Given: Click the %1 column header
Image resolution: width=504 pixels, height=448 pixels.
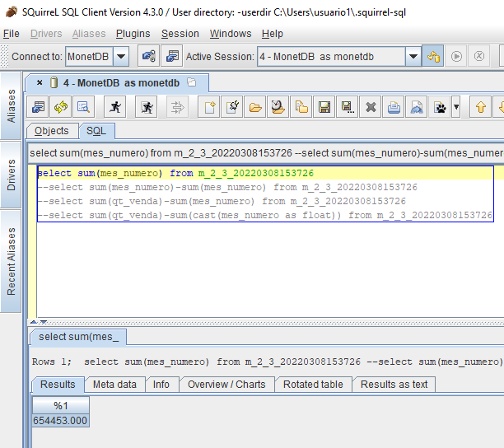Looking at the screenshot, I should [61, 405].
